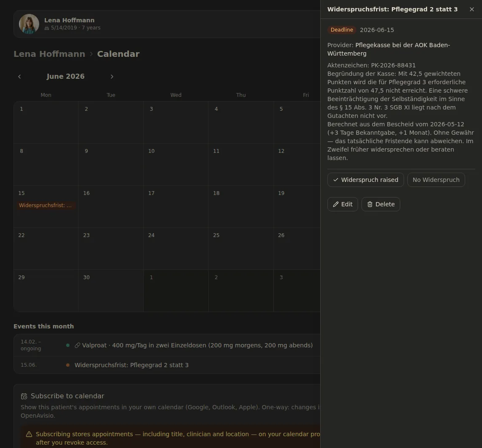Screen dimensions: 482x448
Task: Go to previous month with left chevron
Action: point(19,77)
